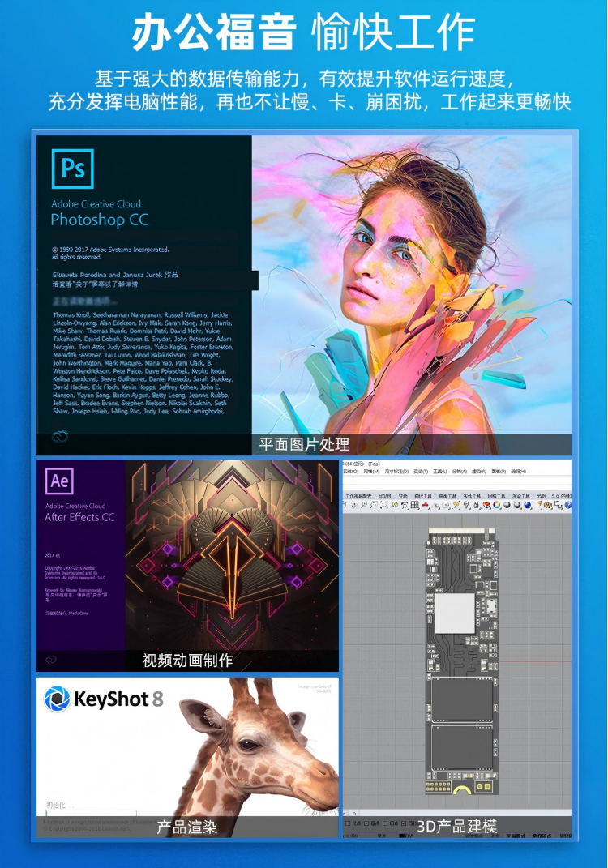Viewport: 608px width, 868px height.
Task: Click Creative Cloud icon in Photoshop splash
Action: tap(60, 437)
